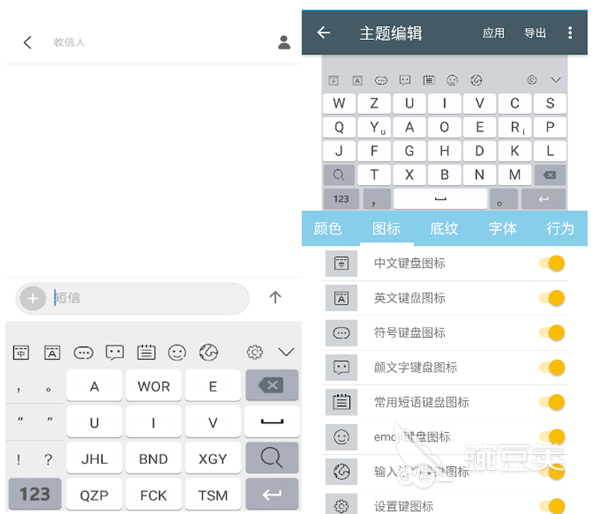The height and width of the screenshot is (514, 600).
Task: Turn off the 符号键盘图标 switch
Action: (553, 333)
